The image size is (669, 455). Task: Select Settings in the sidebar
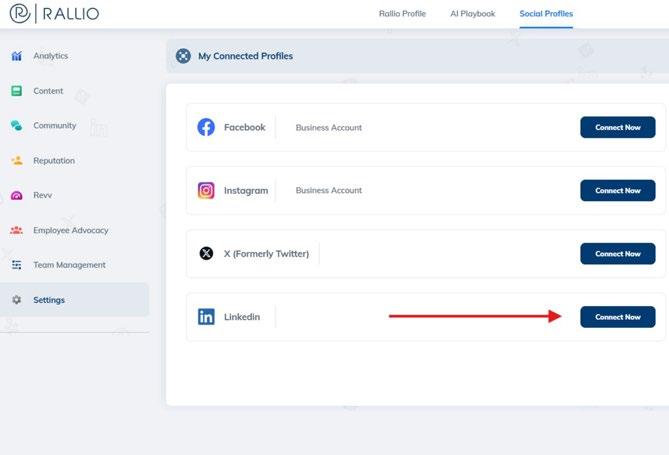pos(75,300)
